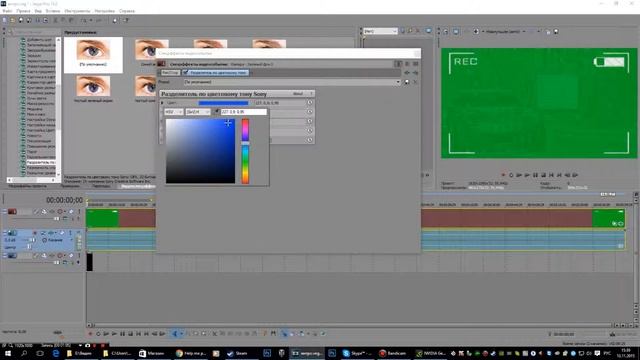The height and width of the screenshot is (360, 640).
Task: Open Task View from taskbar
Action: tap(40, 353)
